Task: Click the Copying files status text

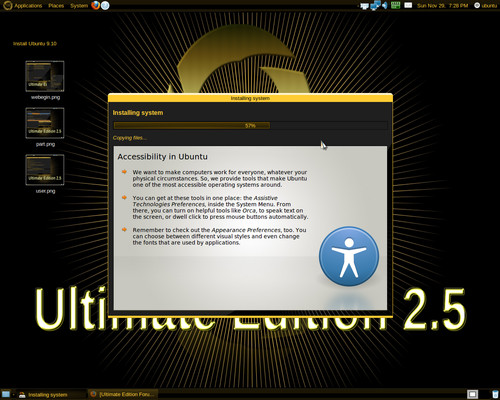Action: pyautogui.click(x=129, y=138)
